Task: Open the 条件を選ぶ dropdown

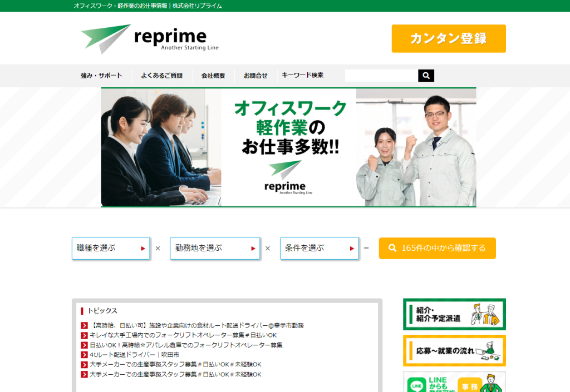Action: tap(319, 248)
